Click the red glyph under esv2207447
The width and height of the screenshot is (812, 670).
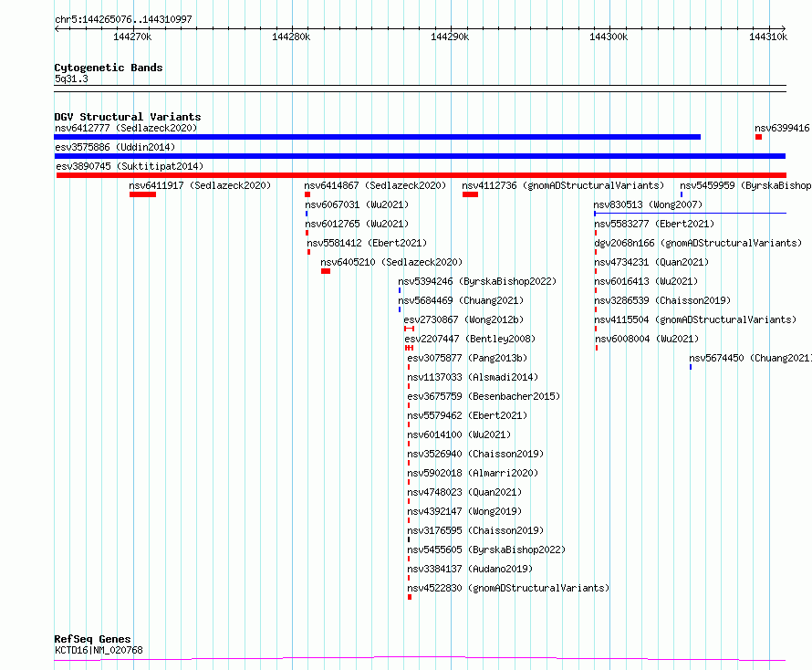click(x=409, y=348)
